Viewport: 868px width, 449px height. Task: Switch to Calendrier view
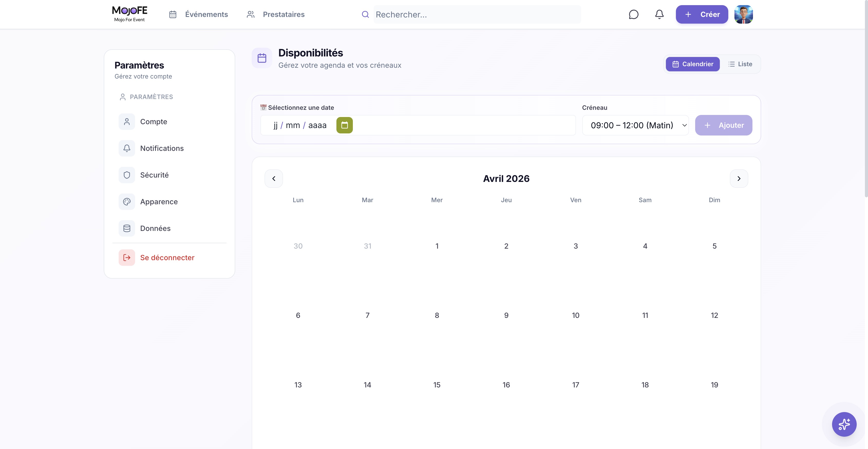[x=693, y=64]
